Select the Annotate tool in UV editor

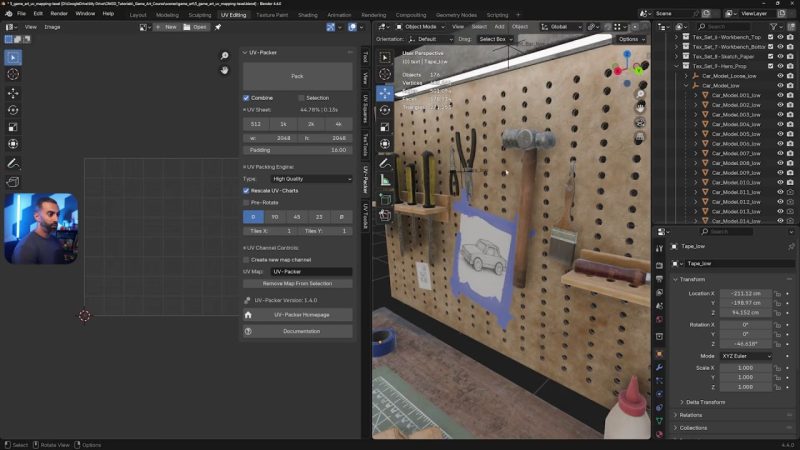point(13,163)
